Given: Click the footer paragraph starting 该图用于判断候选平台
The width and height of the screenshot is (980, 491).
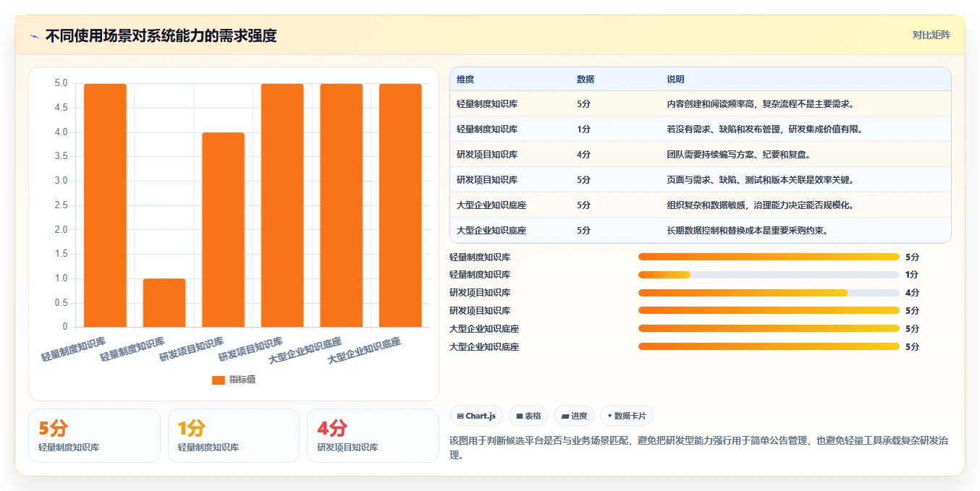Looking at the screenshot, I should coord(700,448).
